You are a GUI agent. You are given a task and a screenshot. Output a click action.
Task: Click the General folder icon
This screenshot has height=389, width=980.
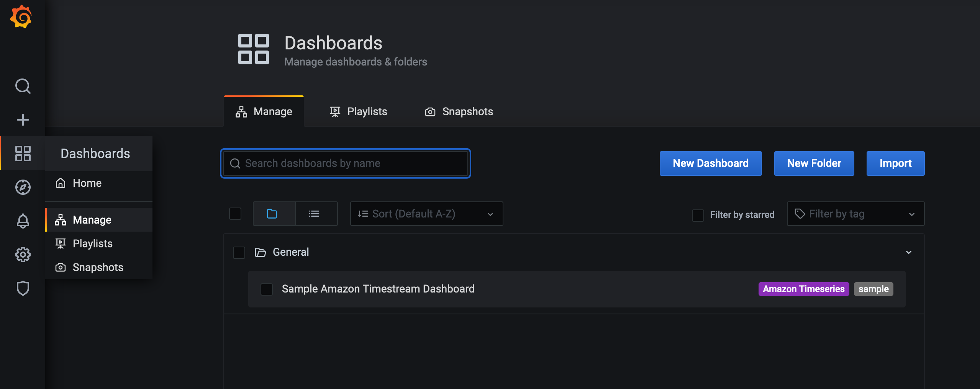260,252
